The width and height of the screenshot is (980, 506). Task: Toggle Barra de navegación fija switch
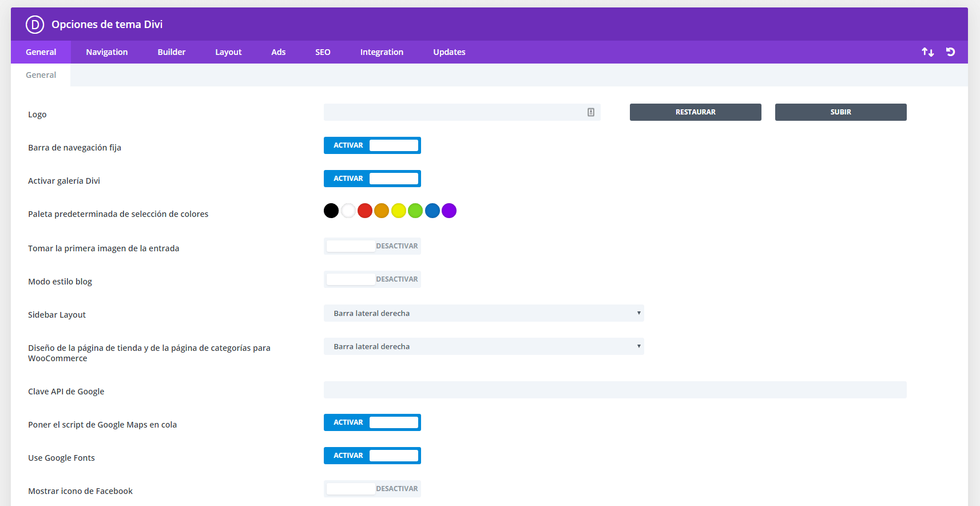pyautogui.click(x=372, y=145)
